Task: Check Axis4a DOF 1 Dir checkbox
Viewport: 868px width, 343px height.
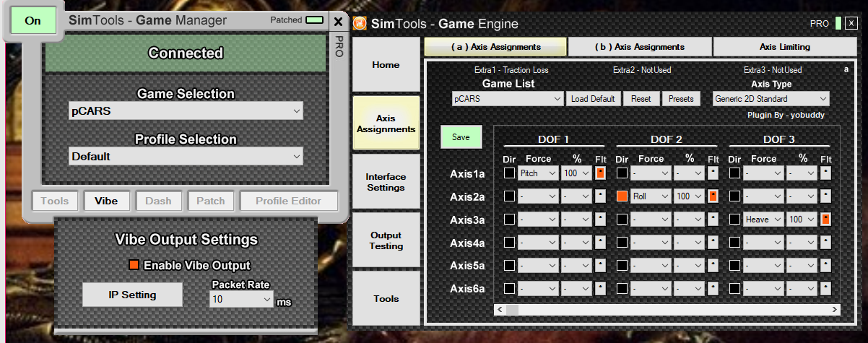Action: point(509,243)
